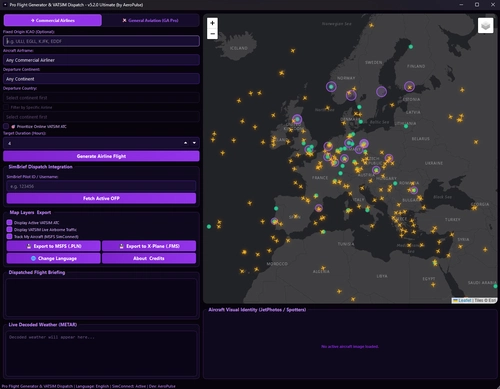
Task: Open the Leaflet attribution link on map
Action: [x=465, y=300]
